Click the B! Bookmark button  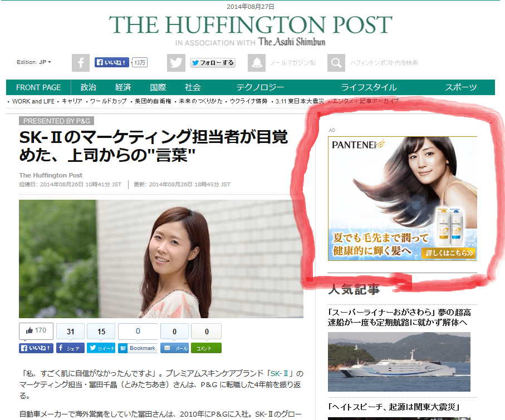click(138, 348)
